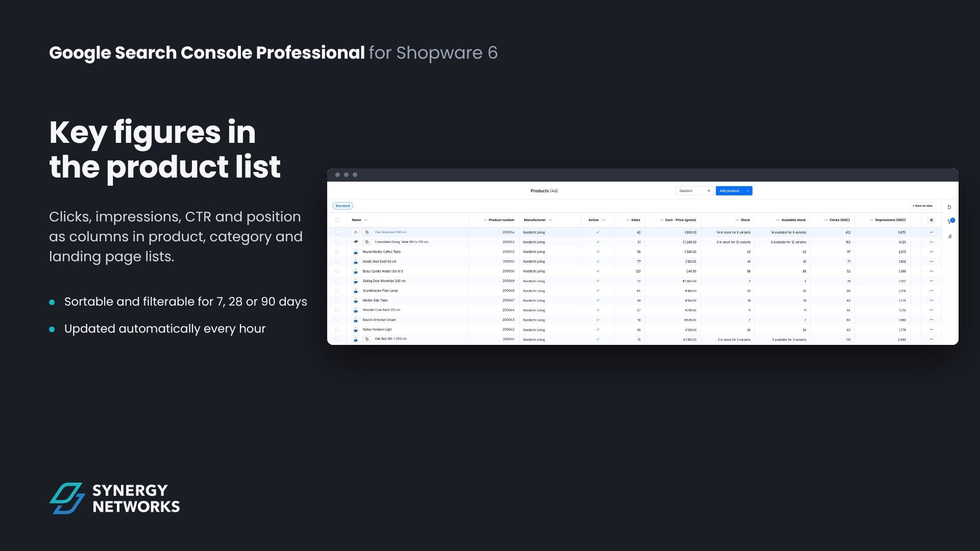Screen dimensions: 980x551
Task: Sort by Product number column header
Action: 501,220
